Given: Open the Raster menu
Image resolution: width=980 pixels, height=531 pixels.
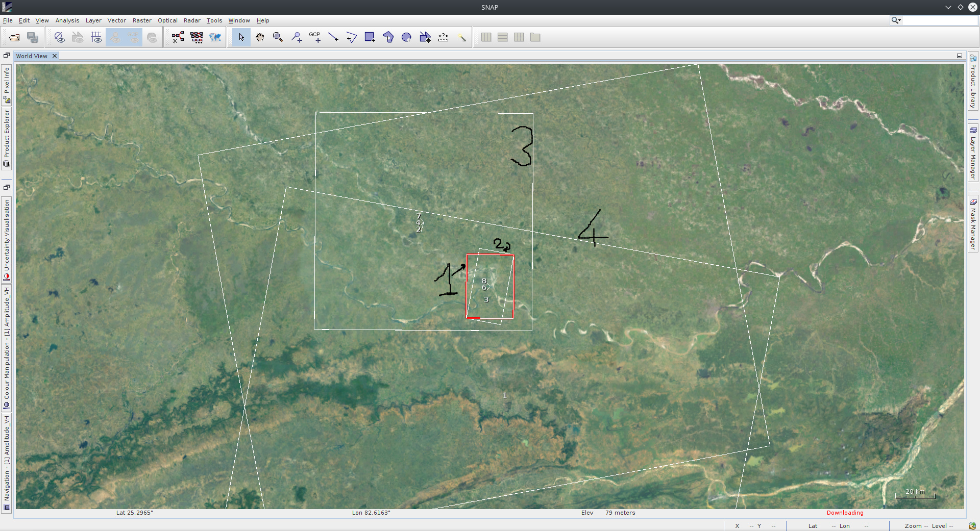Looking at the screenshot, I should [x=142, y=20].
